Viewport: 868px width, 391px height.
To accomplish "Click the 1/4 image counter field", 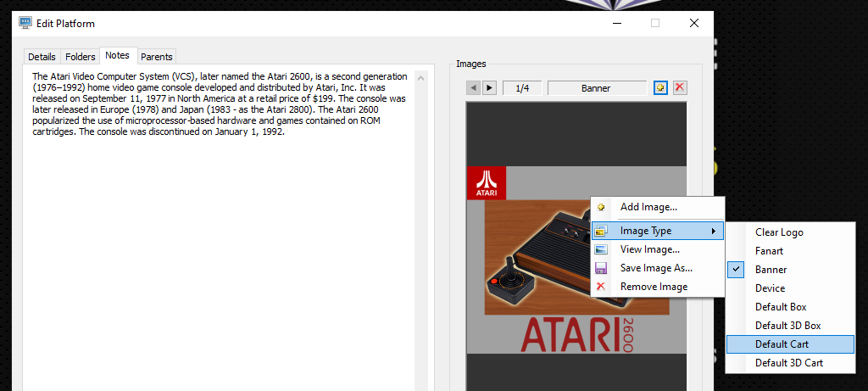I will (x=522, y=88).
